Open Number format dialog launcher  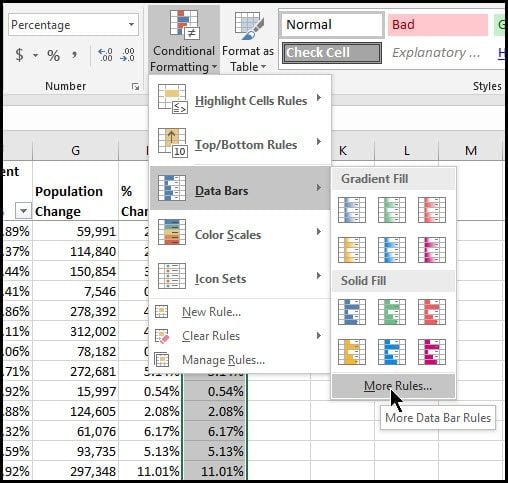click(135, 87)
